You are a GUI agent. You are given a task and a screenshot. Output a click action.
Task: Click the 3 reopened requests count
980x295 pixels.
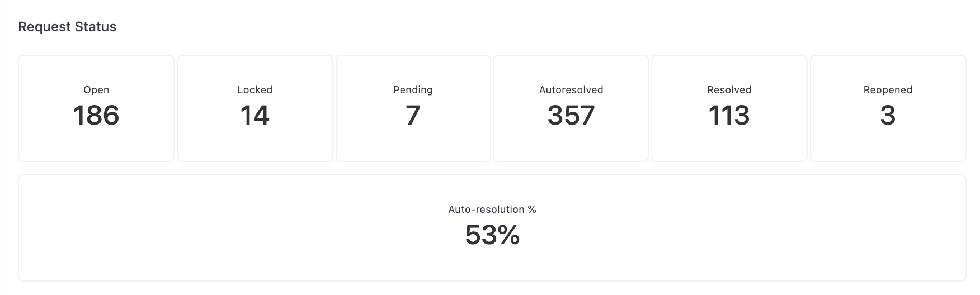tap(888, 115)
